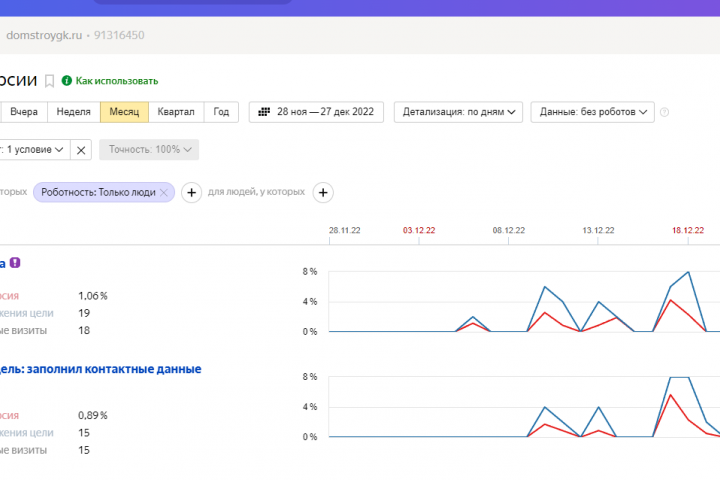Open the 28 ноя — 27 дек 2022 date range
This screenshot has width=720, height=480.
tap(316, 112)
